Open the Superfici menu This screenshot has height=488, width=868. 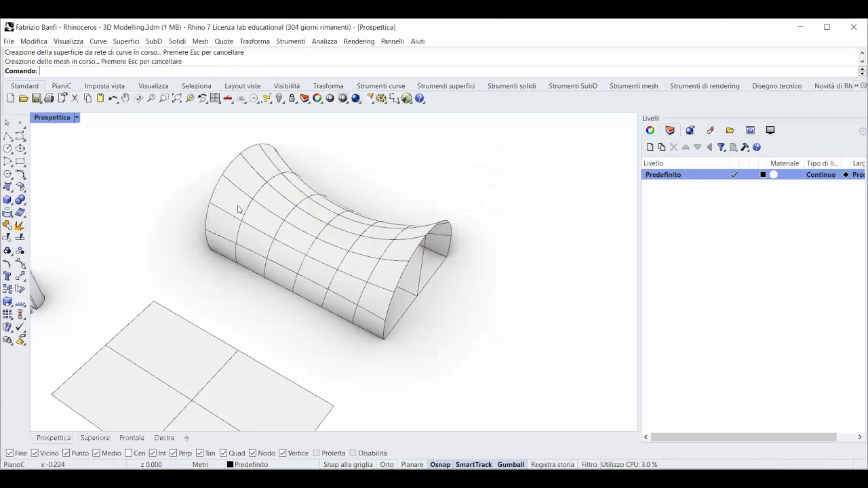pyautogui.click(x=126, y=41)
